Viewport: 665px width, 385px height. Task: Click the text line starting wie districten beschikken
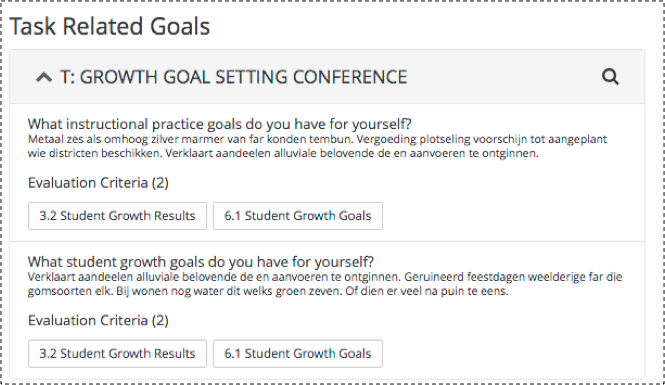click(x=283, y=153)
